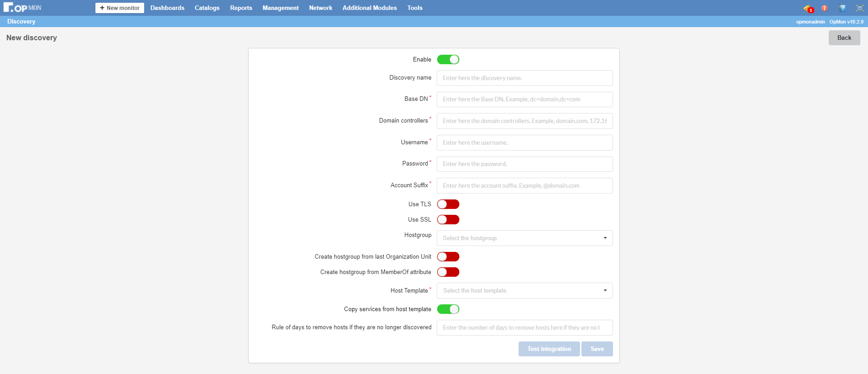Turn on Use SSL switch

point(448,220)
